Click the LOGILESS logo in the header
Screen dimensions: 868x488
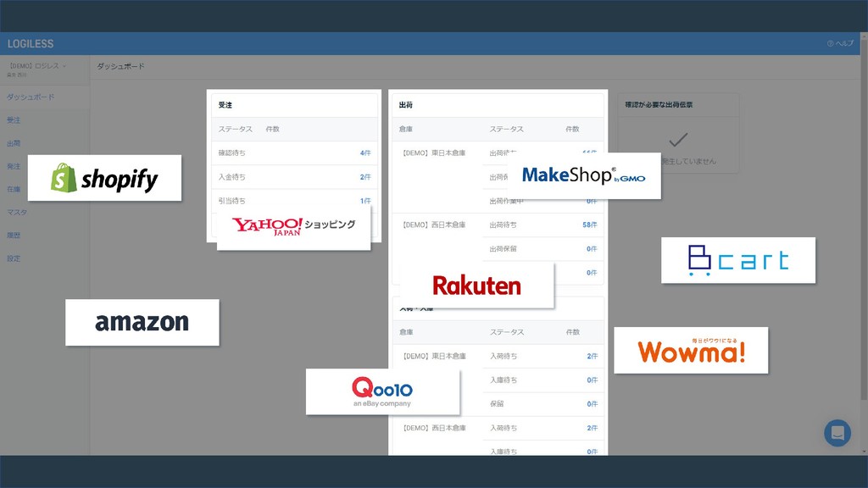click(x=31, y=44)
